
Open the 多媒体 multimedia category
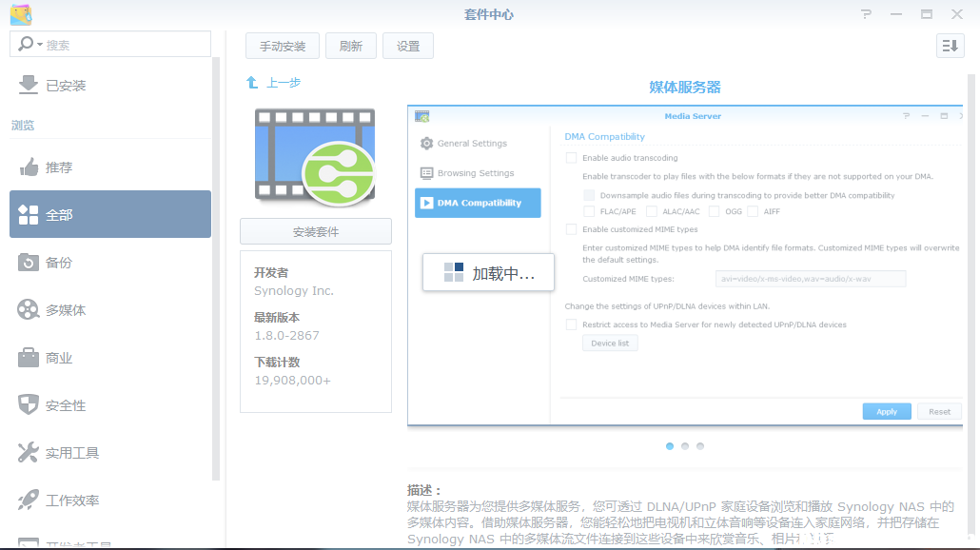coord(110,310)
